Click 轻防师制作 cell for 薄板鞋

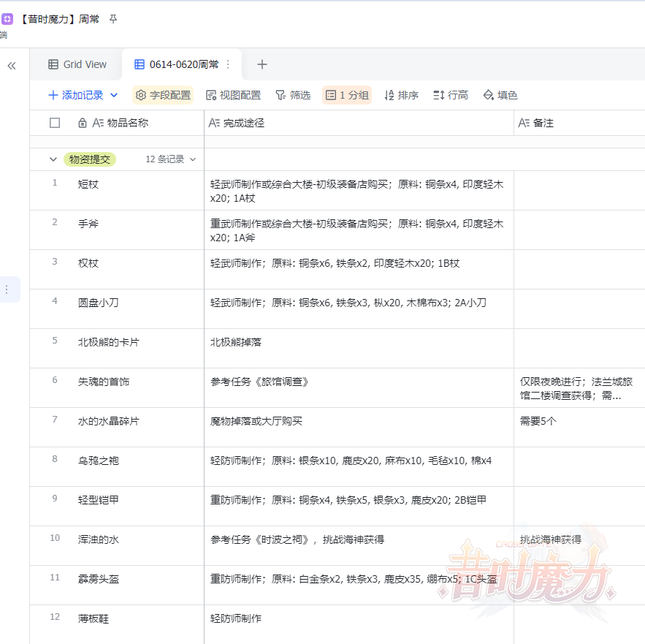click(x=359, y=624)
